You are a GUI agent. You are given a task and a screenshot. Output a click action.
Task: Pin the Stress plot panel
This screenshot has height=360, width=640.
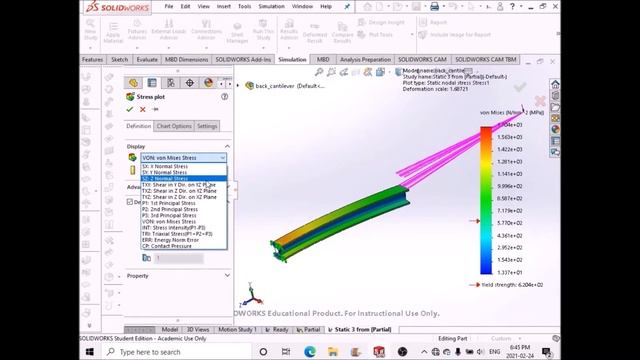pyautogui.click(x=155, y=109)
